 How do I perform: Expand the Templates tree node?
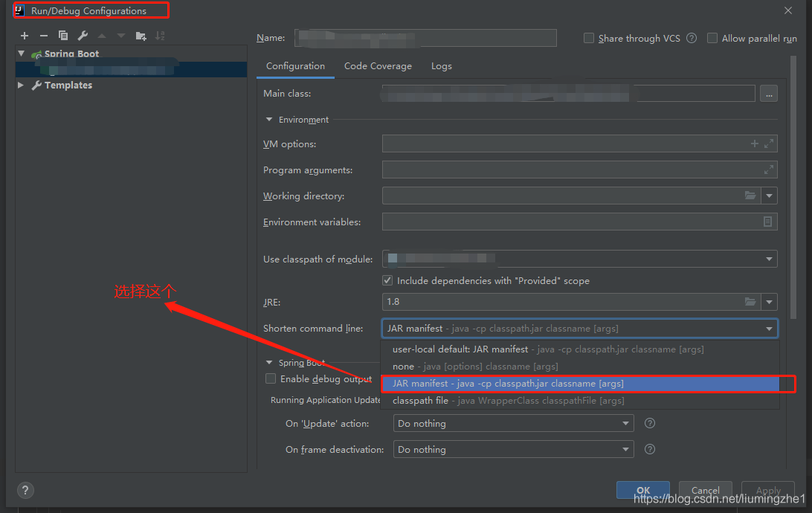point(21,85)
